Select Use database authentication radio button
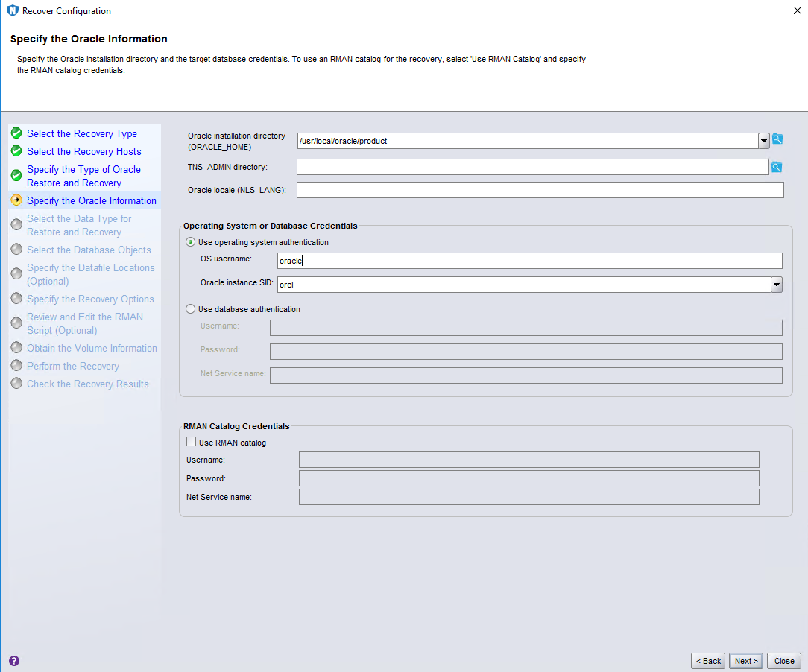This screenshot has width=808, height=672. pyautogui.click(x=191, y=309)
